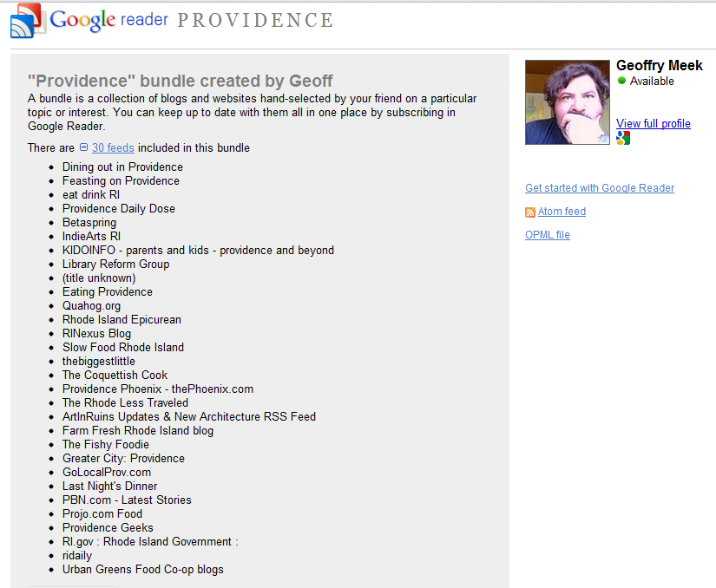
Task: Click the Google Reader logo icon
Action: (x=28, y=21)
